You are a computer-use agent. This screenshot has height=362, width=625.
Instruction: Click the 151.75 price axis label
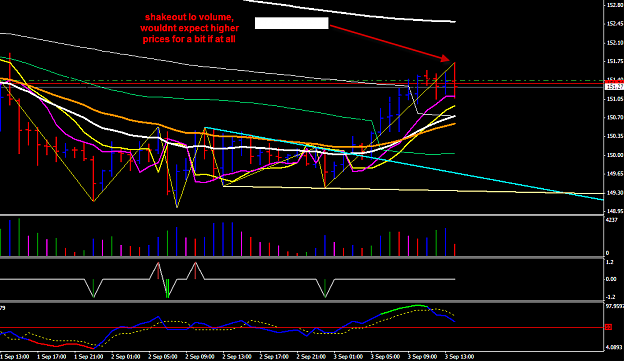(x=615, y=61)
